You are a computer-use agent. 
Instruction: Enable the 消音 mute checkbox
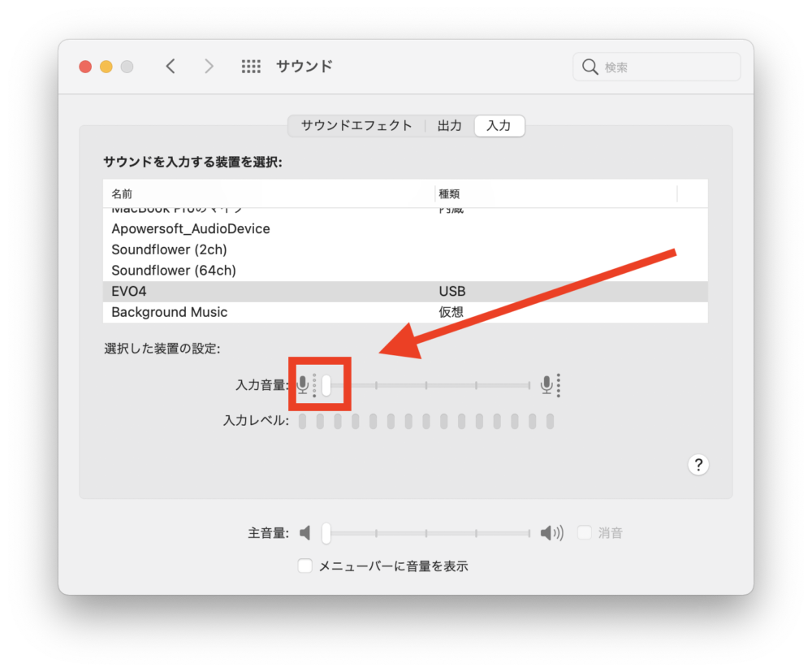click(585, 532)
